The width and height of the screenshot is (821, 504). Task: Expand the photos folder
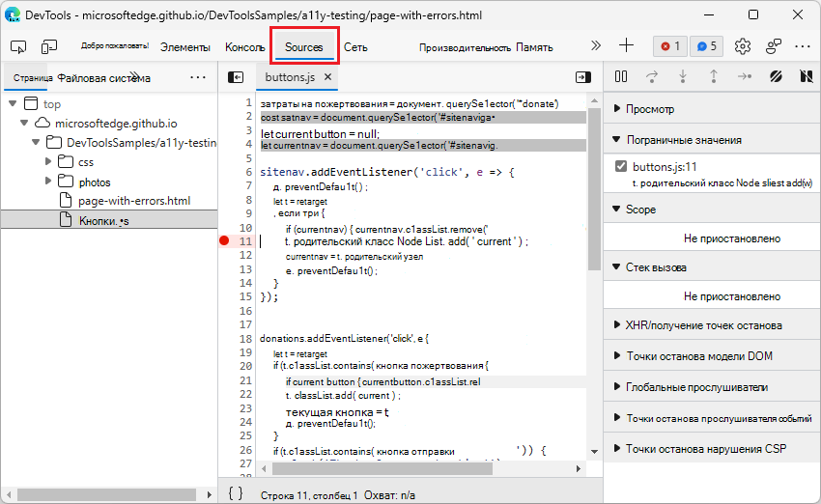48,182
